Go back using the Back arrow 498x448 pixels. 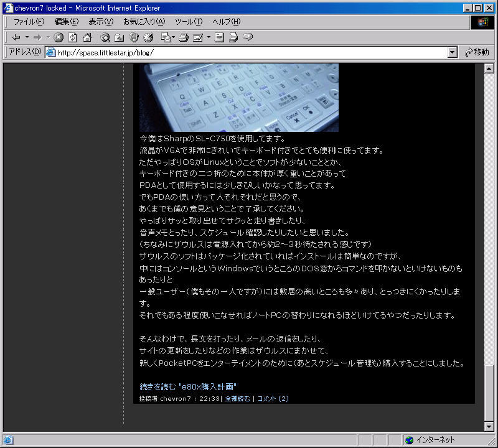point(16,37)
